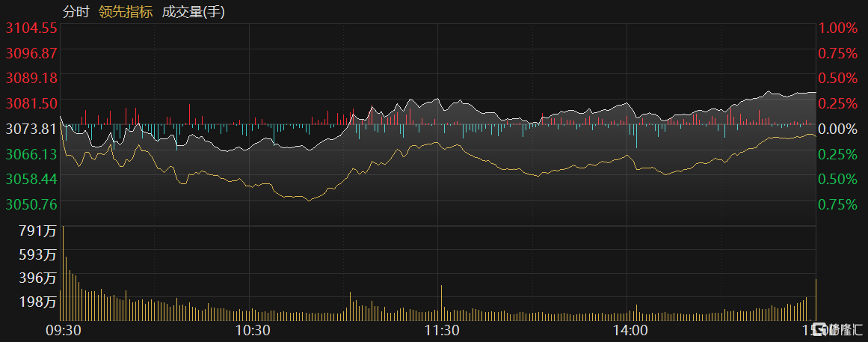Click the 格隆汇 watermark logo

tap(836, 329)
